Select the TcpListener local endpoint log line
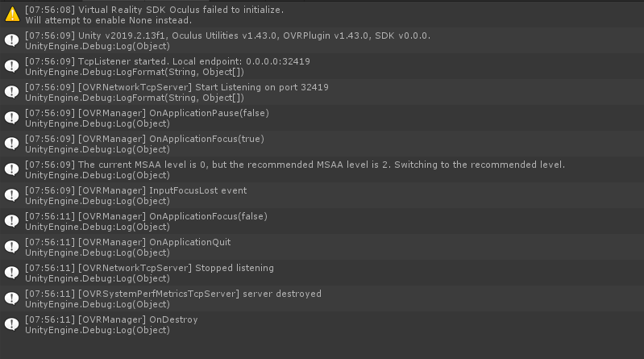This screenshot has width=644, height=359. 322,66
